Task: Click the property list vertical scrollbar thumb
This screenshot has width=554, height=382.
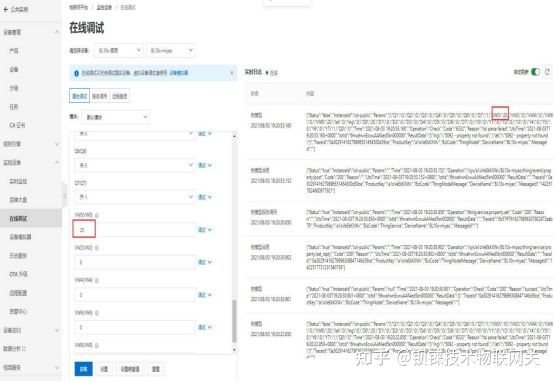Action: (x=234, y=321)
